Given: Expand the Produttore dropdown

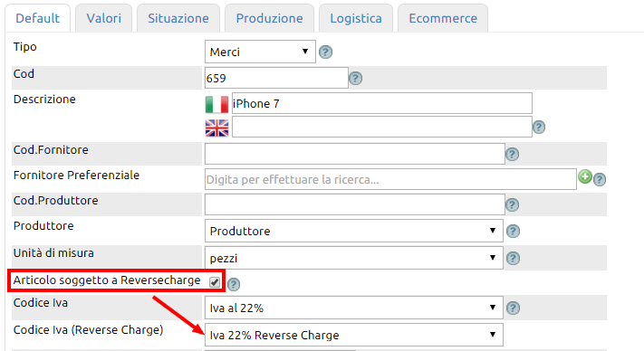Looking at the screenshot, I should pyautogui.click(x=353, y=231).
